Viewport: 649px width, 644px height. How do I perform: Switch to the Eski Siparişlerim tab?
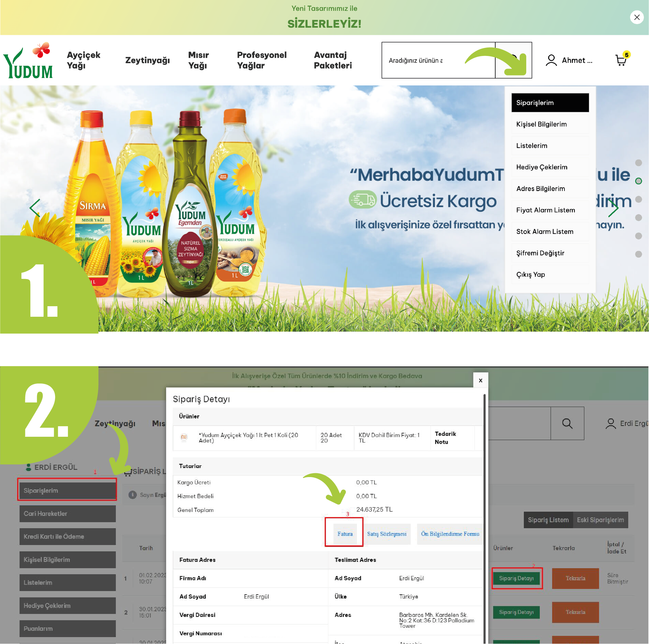[600, 520]
